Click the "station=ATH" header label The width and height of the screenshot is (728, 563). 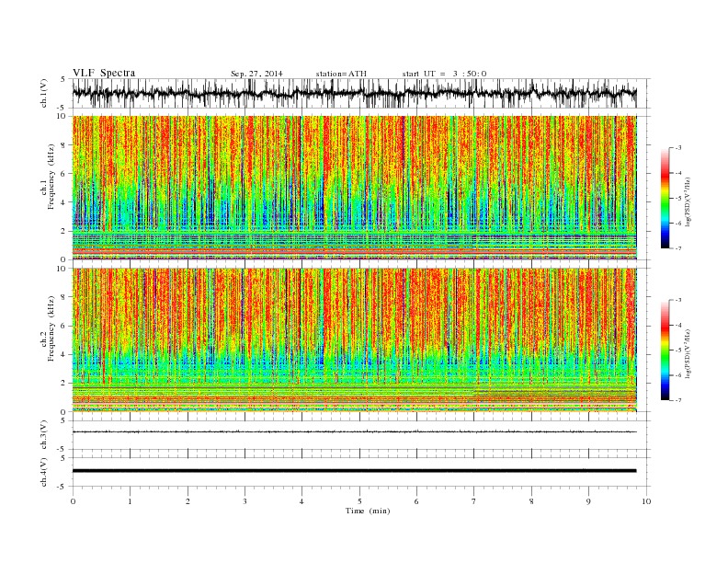[x=341, y=74]
